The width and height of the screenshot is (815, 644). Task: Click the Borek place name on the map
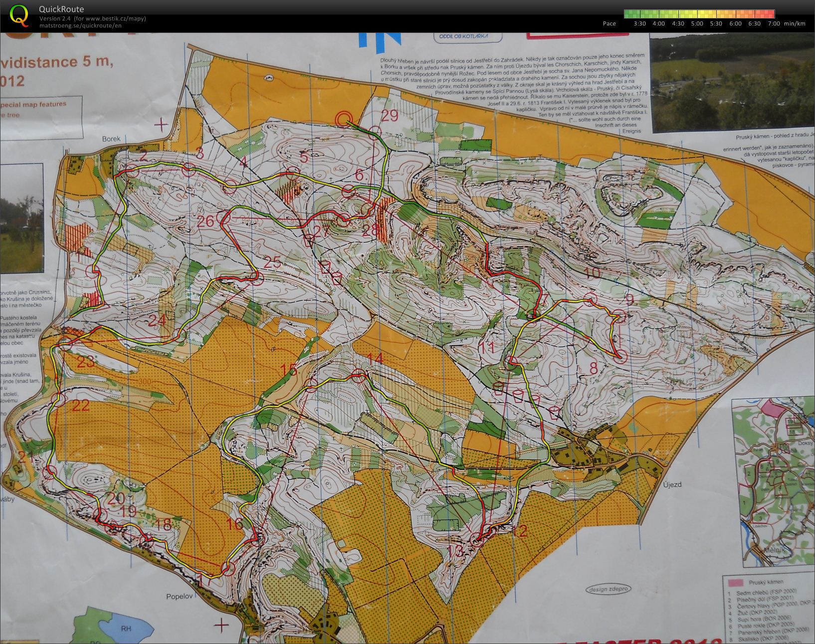click(x=111, y=139)
